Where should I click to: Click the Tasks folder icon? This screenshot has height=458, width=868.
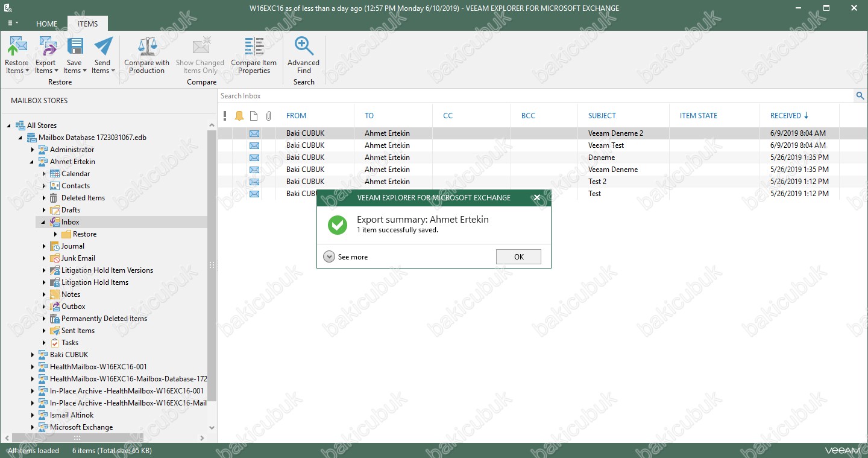[55, 343]
